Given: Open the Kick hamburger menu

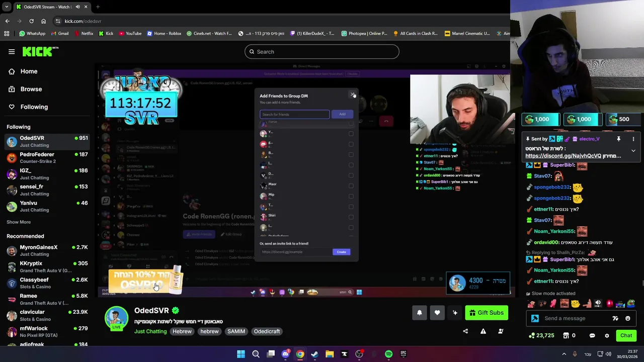Looking at the screenshot, I should coord(12,51).
